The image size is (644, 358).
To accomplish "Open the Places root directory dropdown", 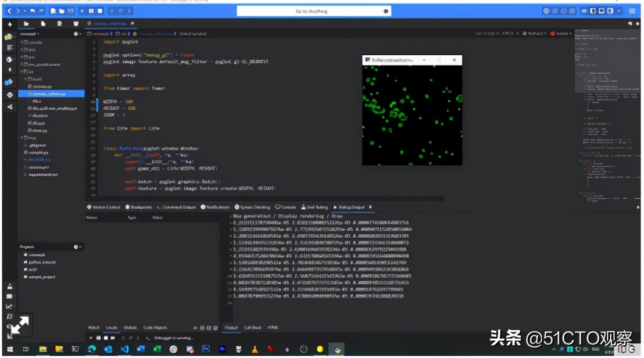I will click(x=30, y=34).
